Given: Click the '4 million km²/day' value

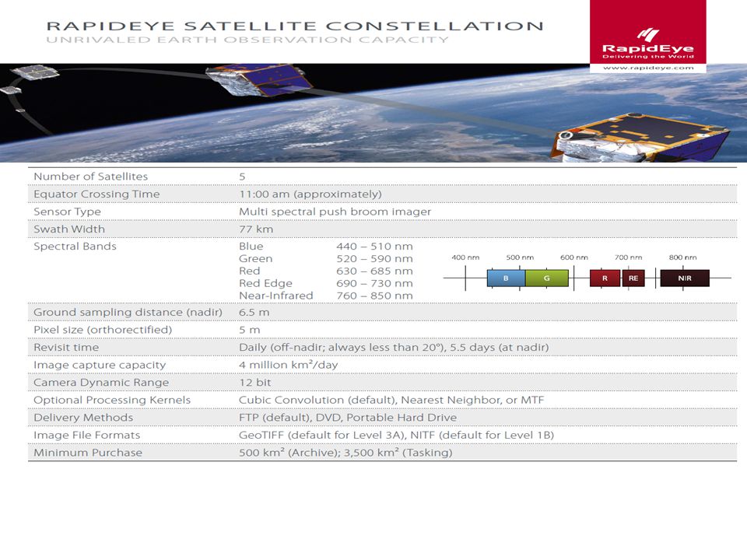Looking at the screenshot, I should coord(288,365).
